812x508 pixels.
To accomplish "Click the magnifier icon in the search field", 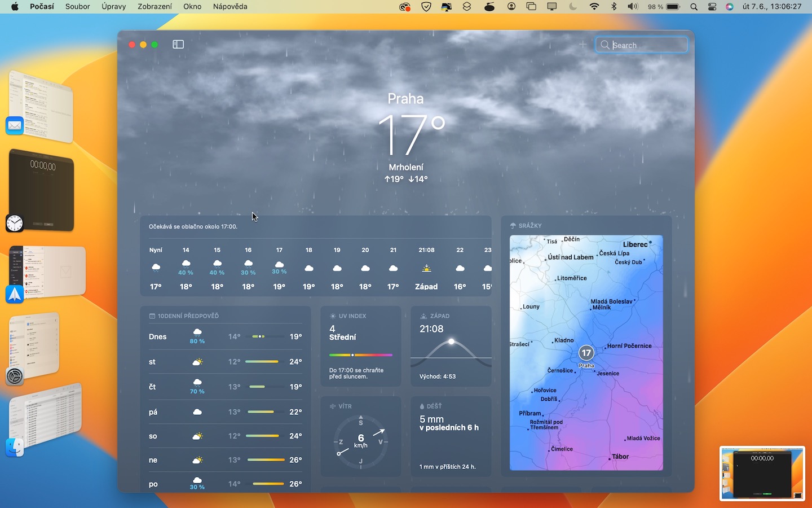I will click(x=605, y=45).
